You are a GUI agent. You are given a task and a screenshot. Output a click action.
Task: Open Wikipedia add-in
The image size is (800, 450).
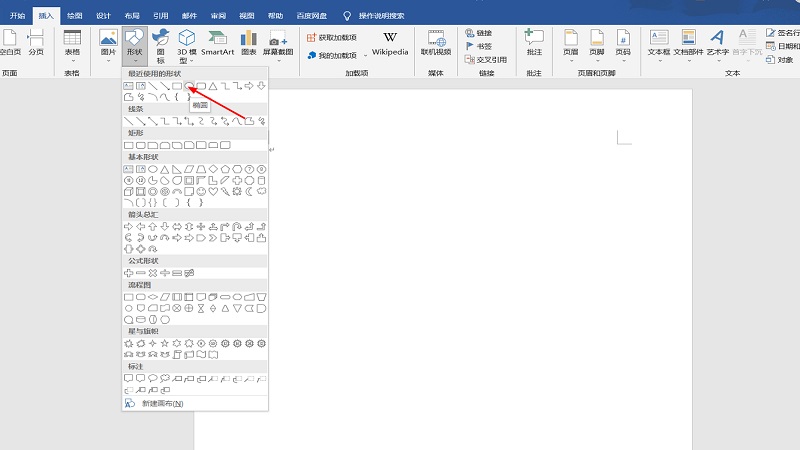click(x=389, y=42)
